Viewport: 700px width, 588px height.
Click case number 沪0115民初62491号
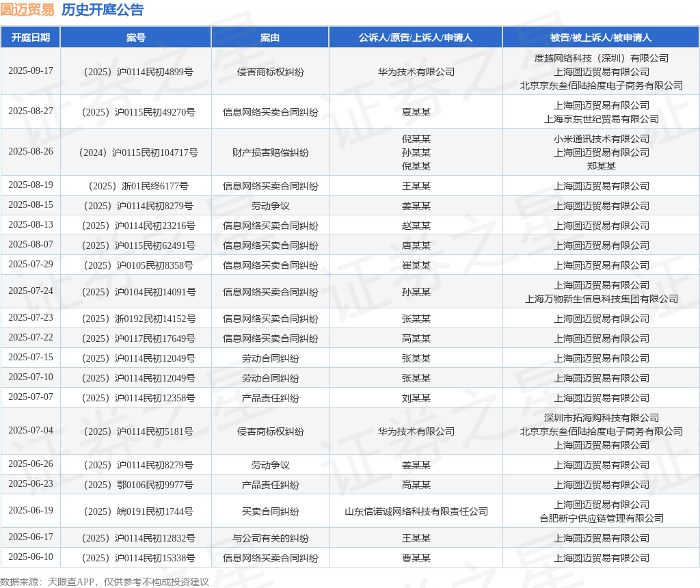(138, 245)
